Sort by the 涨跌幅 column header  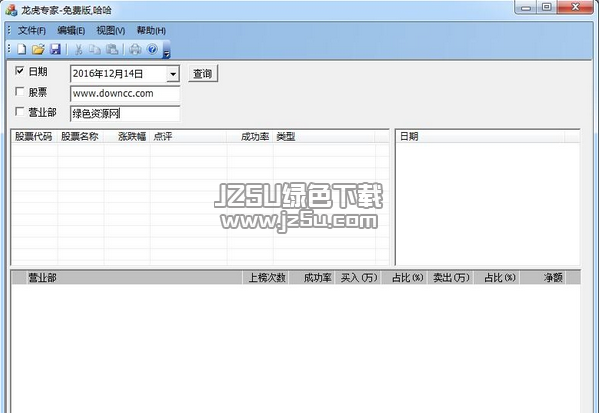coord(127,137)
